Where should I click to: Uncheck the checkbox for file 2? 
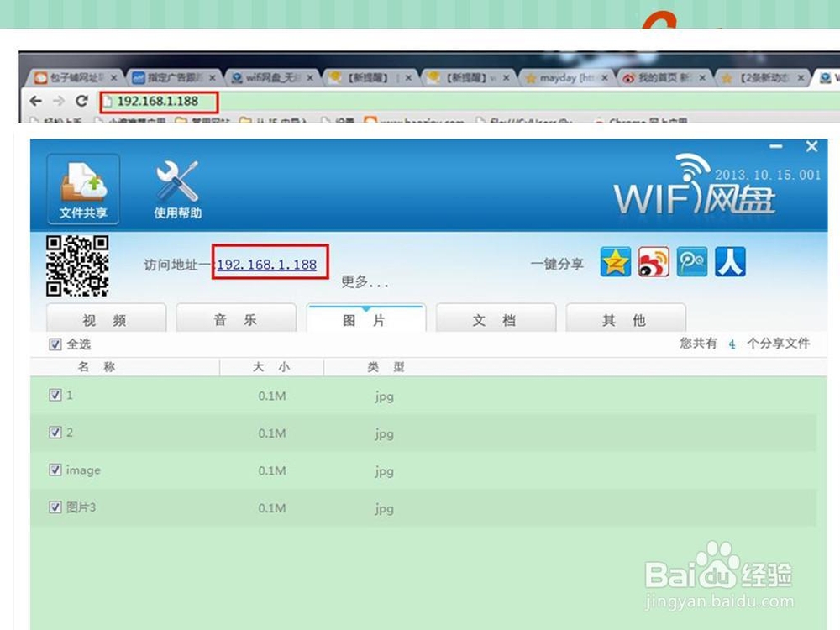pyautogui.click(x=55, y=433)
